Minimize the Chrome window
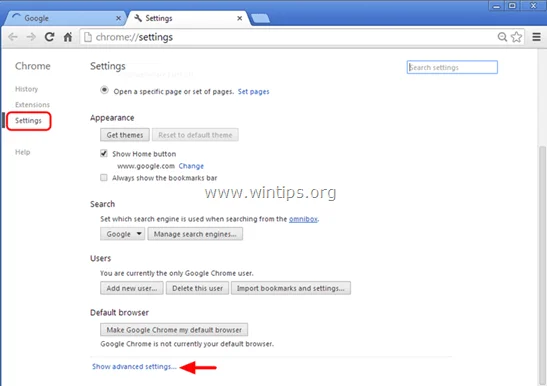The width and height of the screenshot is (547, 386). point(496,6)
